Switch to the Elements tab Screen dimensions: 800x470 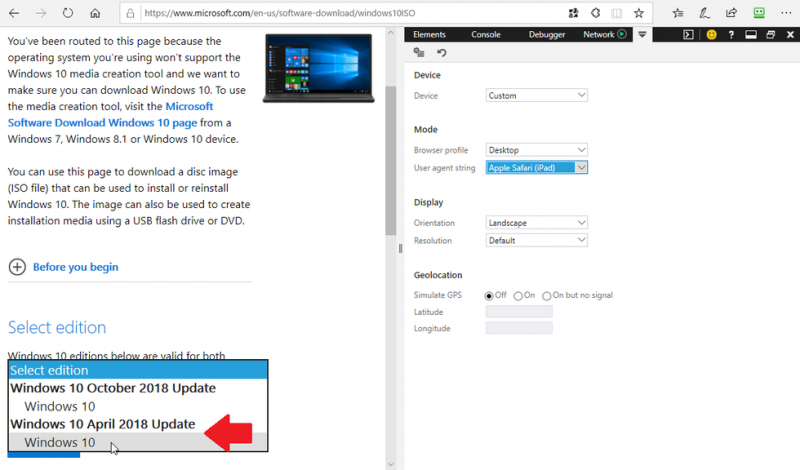(429, 35)
